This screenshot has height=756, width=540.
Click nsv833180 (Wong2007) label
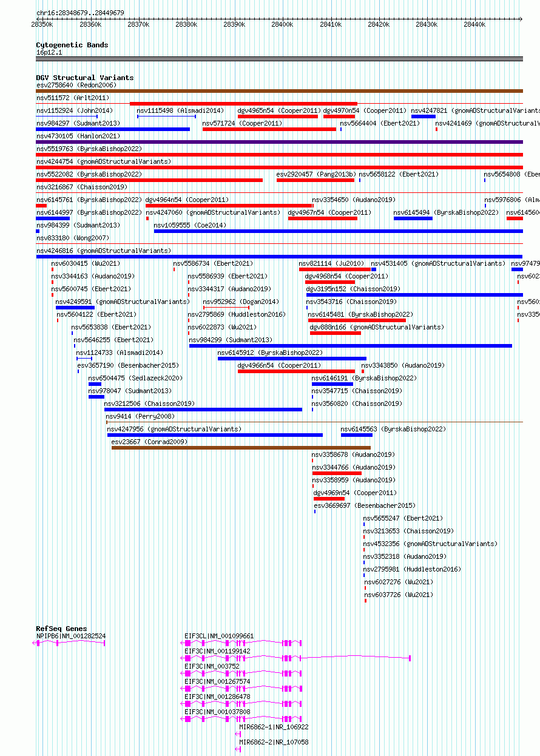[x=73, y=238]
